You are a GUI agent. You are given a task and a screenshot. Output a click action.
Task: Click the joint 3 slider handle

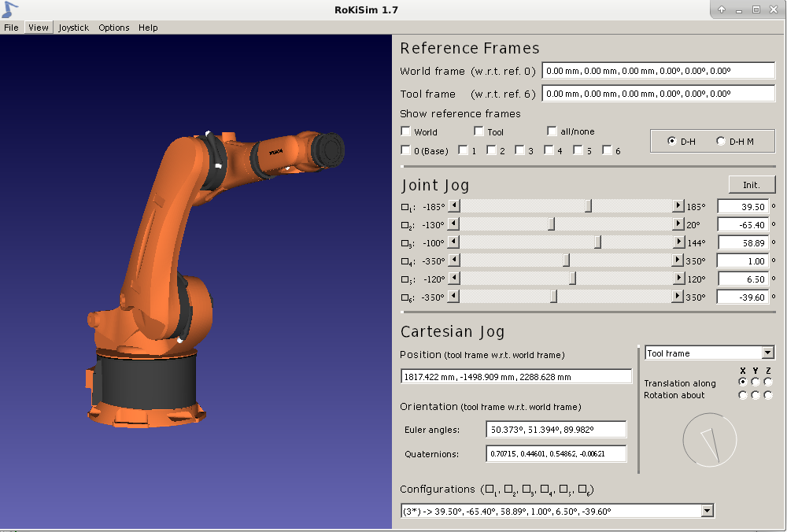tap(598, 242)
